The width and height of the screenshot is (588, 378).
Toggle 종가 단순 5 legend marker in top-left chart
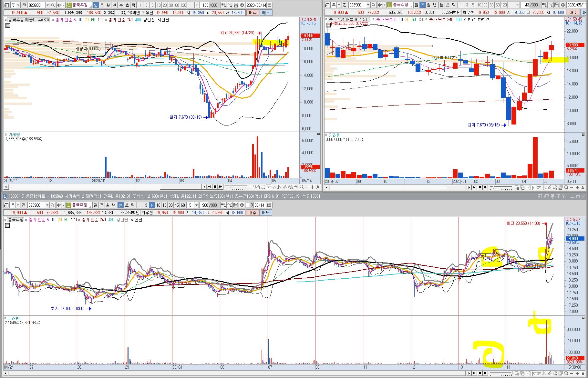click(x=53, y=20)
